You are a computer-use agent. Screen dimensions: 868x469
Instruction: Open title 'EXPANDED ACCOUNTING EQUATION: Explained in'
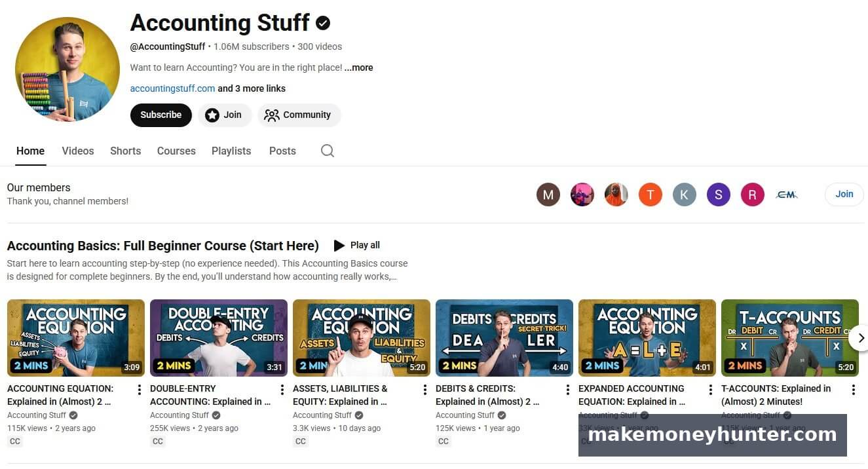coord(632,395)
